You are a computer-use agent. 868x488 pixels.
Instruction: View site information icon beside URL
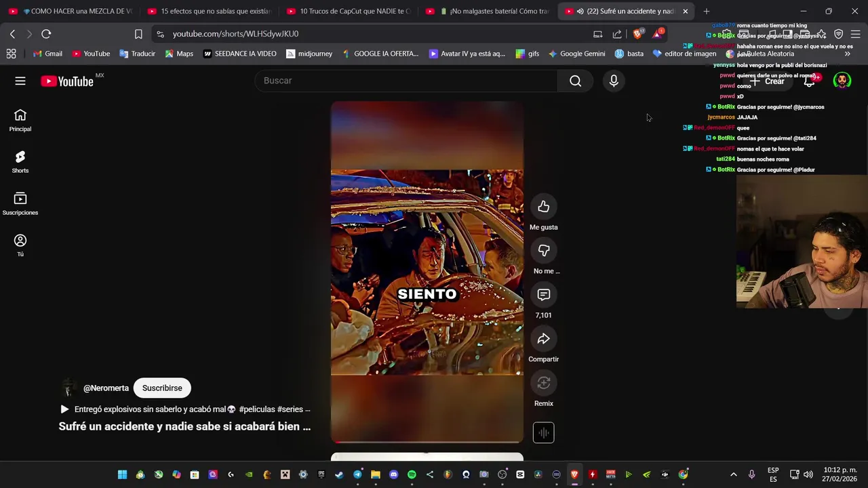pos(159,34)
